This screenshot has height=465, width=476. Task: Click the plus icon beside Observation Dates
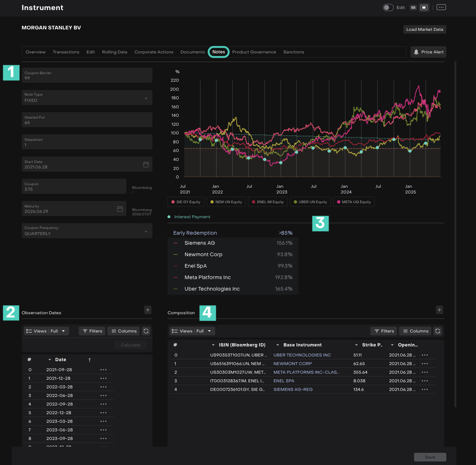point(148,310)
